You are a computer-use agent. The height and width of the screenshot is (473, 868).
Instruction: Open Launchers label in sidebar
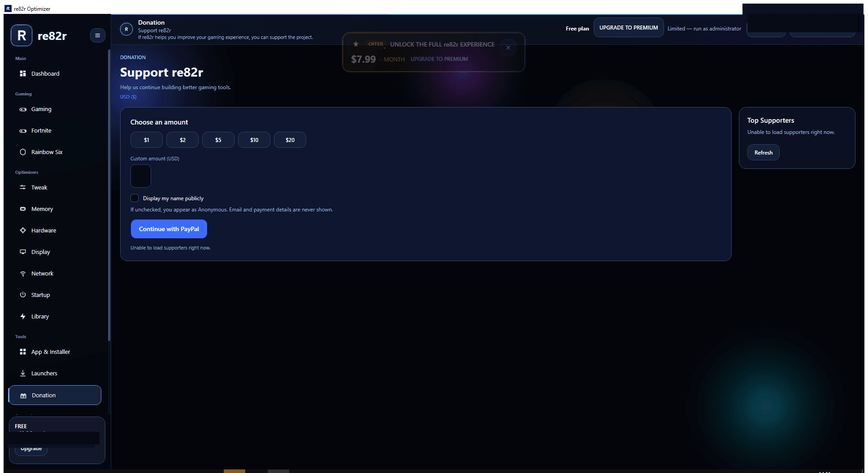[x=44, y=373]
